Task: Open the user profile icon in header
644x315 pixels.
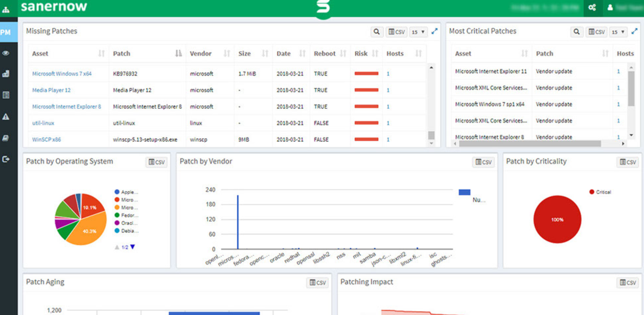Action: click(x=610, y=7)
